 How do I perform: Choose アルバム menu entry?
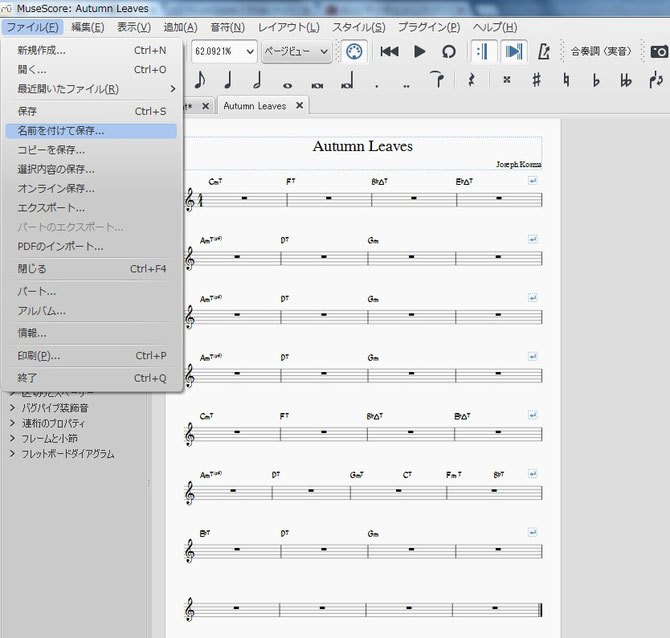pos(91,311)
